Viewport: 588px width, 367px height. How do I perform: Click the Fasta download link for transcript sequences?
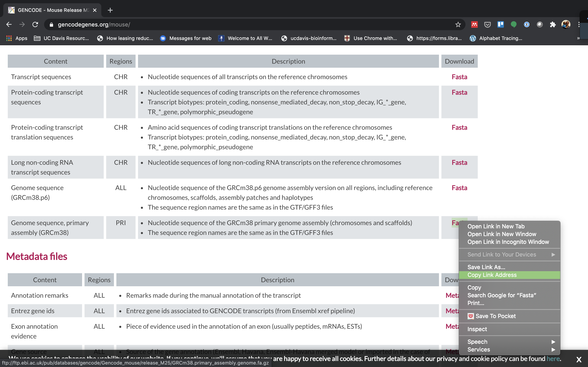click(x=459, y=76)
